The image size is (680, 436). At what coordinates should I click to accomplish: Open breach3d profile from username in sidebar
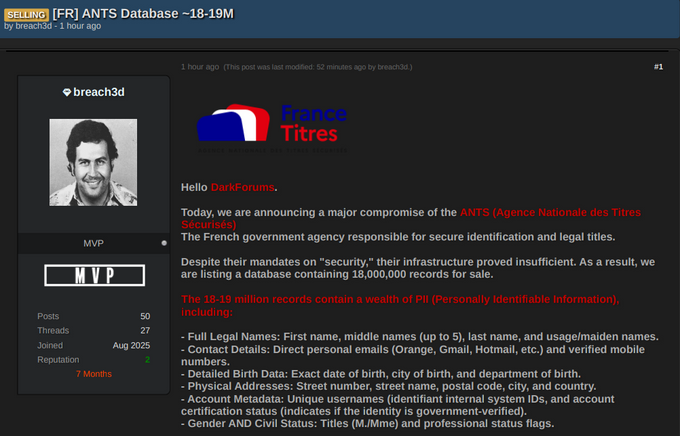(99, 92)
